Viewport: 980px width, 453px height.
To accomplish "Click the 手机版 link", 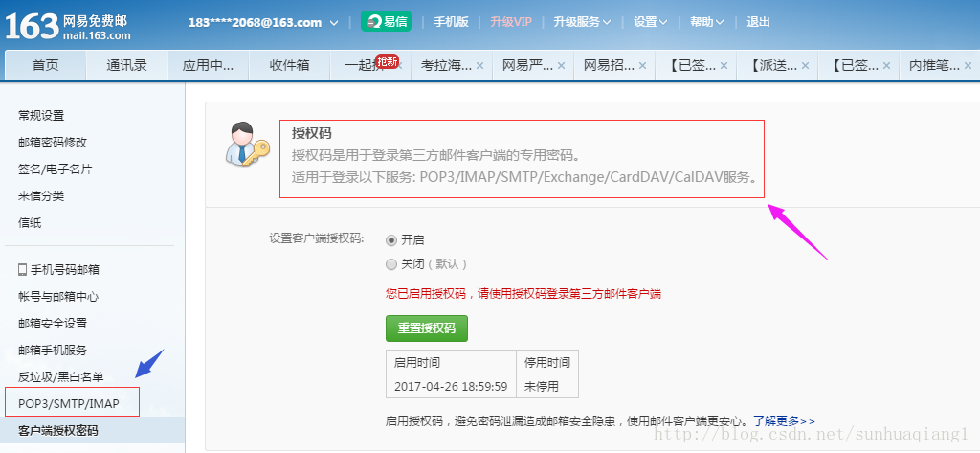I will [x=452, y=22].
